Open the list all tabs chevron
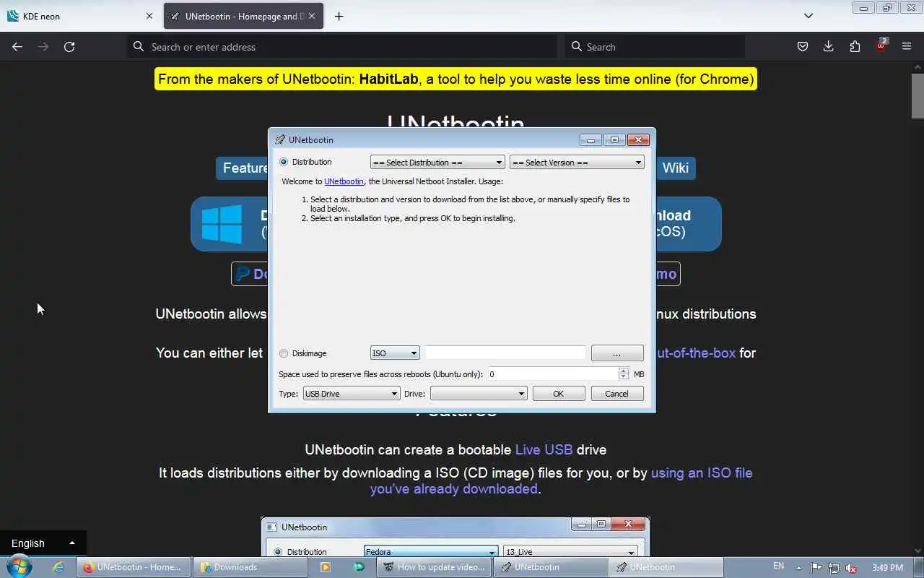 point(808,16)
